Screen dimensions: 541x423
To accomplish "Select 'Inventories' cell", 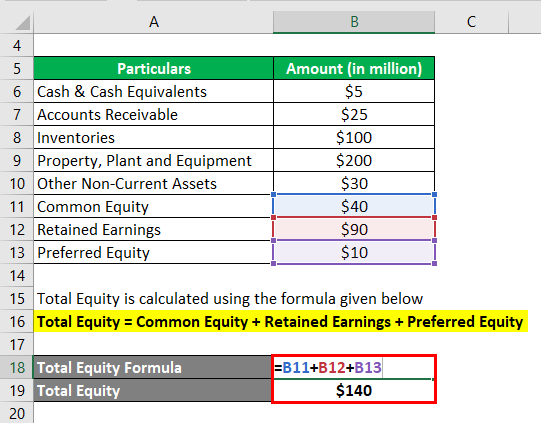I will point(154,138).
